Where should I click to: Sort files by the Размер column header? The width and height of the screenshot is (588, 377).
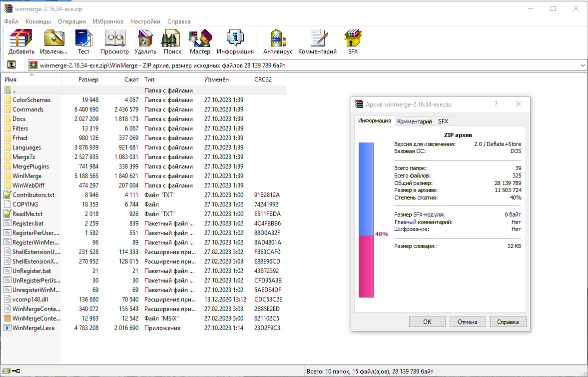(x=81, y=79)
